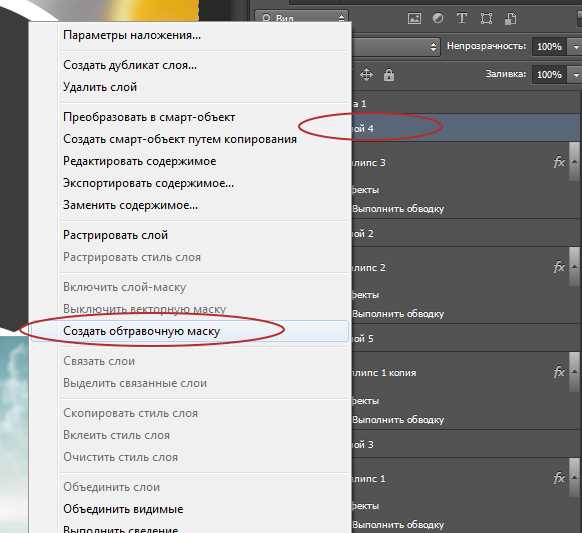Open the Заливка dropdown arrow
Screen dimensions: 582x533
pyautogui.click(x=576, y=75)
